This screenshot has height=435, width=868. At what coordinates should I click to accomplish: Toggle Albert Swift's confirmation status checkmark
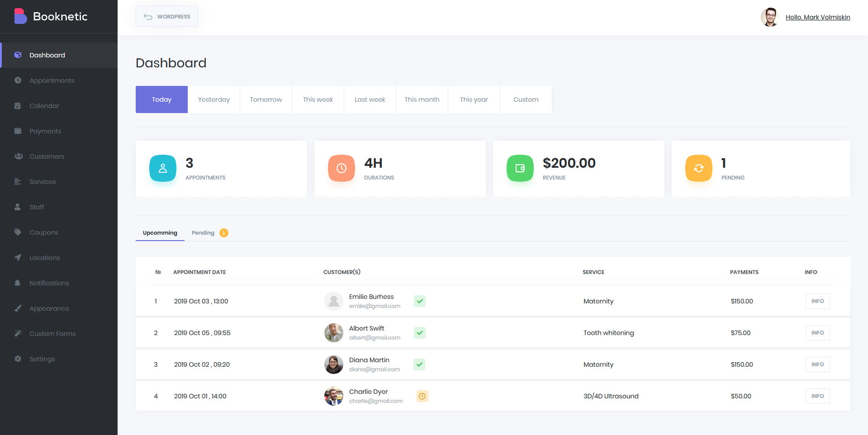419,332
